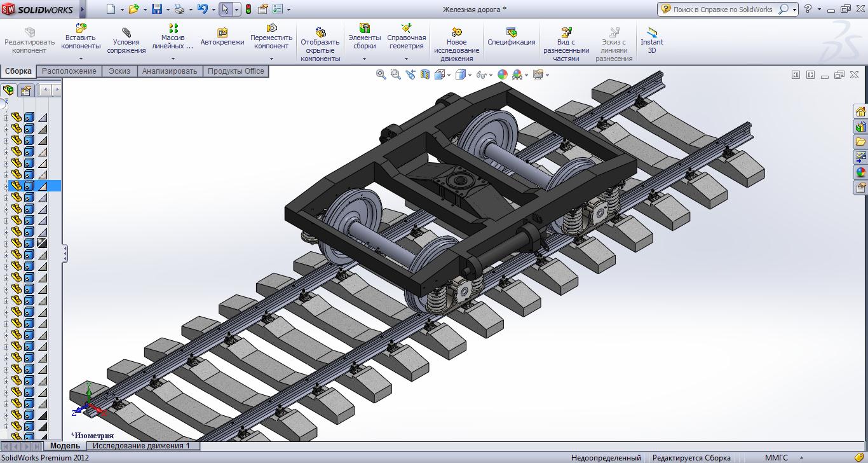
Task: Click Move Component (Переместить компонент) icon
Action: [x=271, y=29]
